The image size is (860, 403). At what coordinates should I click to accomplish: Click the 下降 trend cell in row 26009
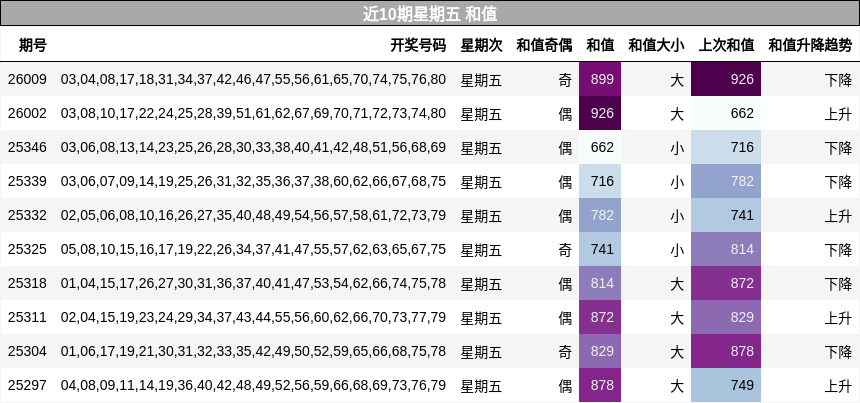pos(838,80)
